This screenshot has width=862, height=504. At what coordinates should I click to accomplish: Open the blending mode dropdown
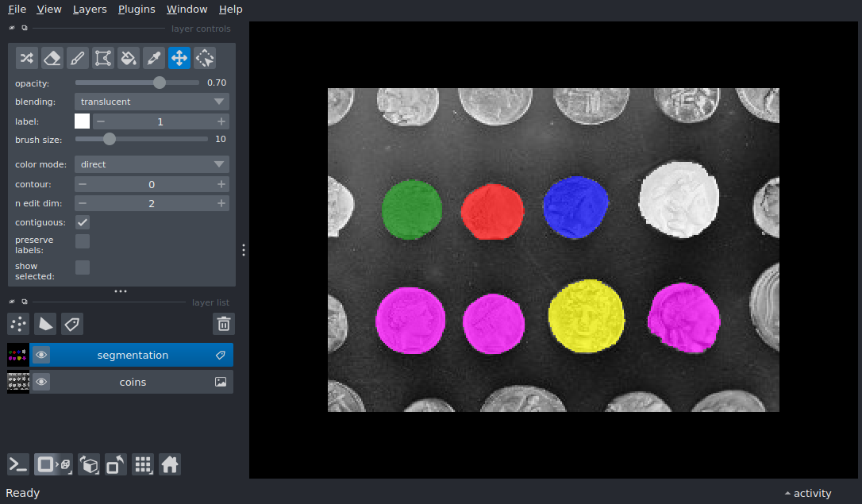[152, 102]
